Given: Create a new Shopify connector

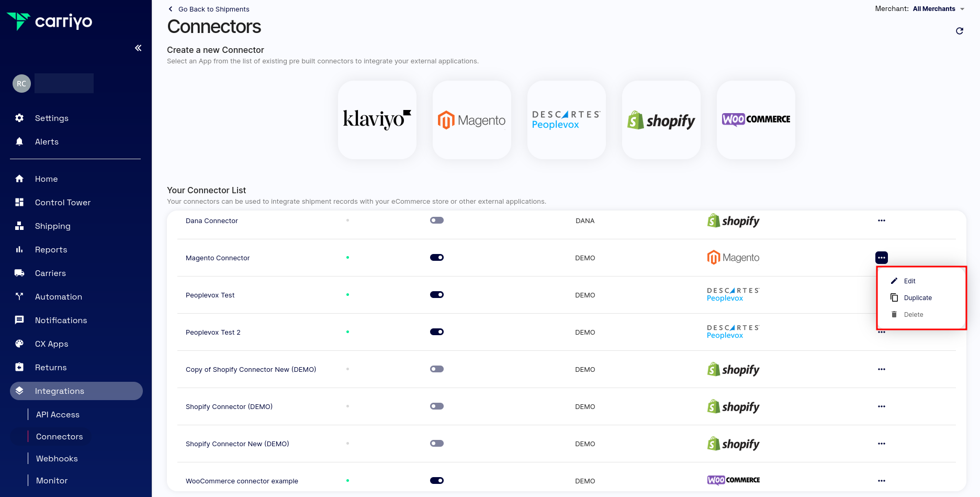Looking at the screenshot, I should [x=661, y=120].
